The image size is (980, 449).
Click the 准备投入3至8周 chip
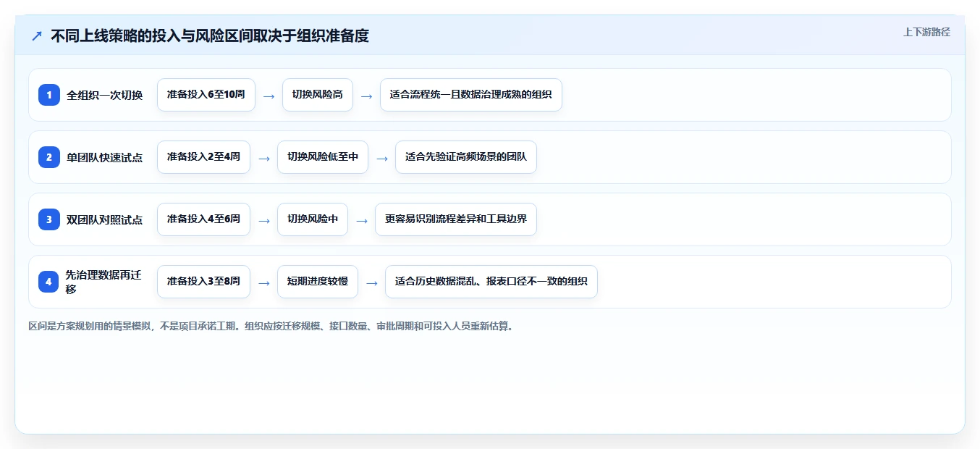coord(203,282)
